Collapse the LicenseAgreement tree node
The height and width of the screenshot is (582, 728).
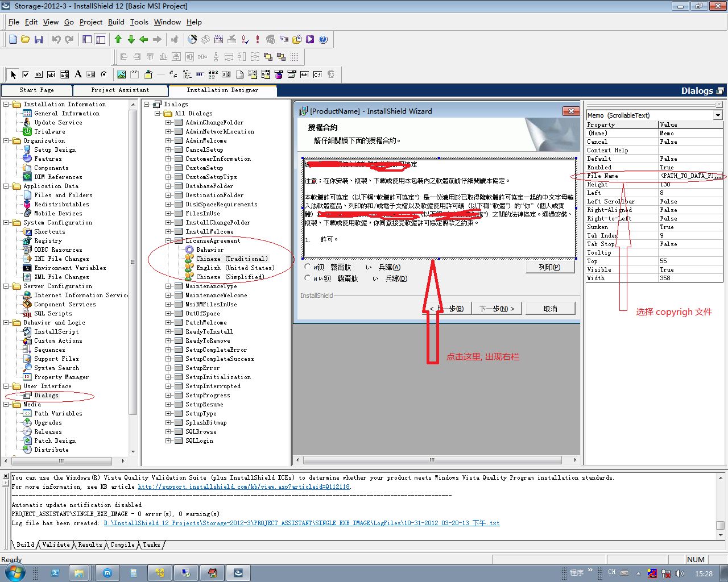click(168, 241)
